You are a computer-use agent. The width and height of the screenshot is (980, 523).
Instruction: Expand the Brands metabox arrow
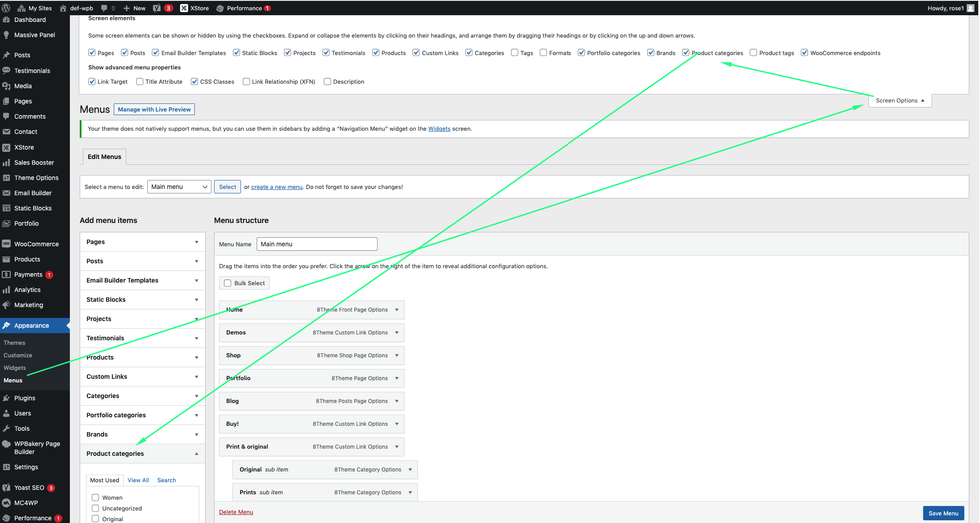click(197, 434)
